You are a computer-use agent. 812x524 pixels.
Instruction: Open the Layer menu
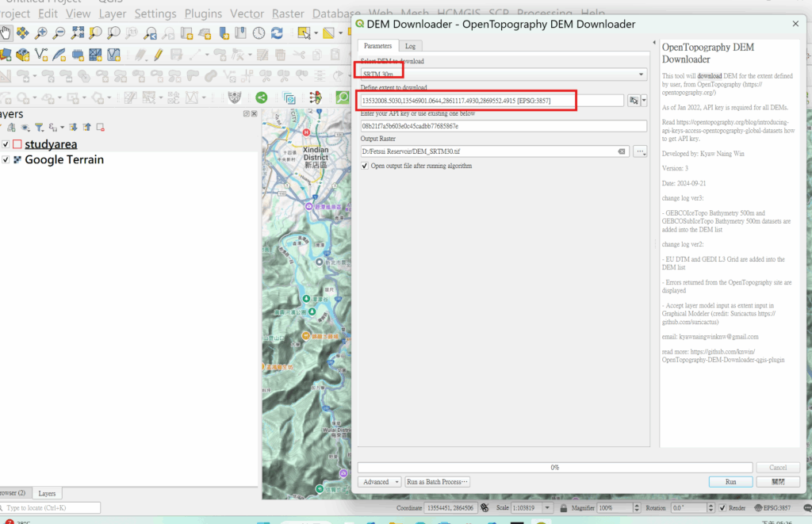coord(113,13)
